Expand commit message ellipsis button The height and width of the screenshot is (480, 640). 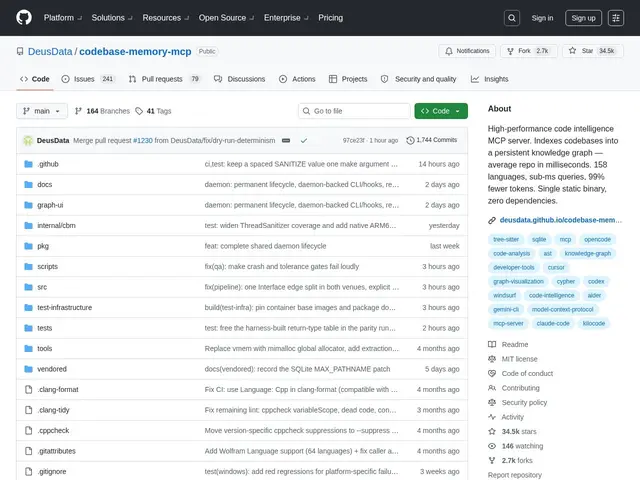286,140
